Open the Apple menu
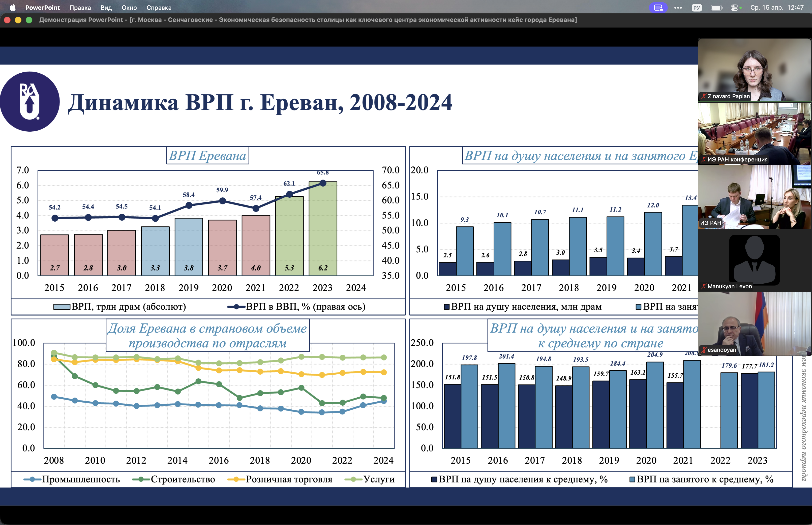The height and width of the screenshot is (525, 812). pyautogui.click(x=13, y=8)
